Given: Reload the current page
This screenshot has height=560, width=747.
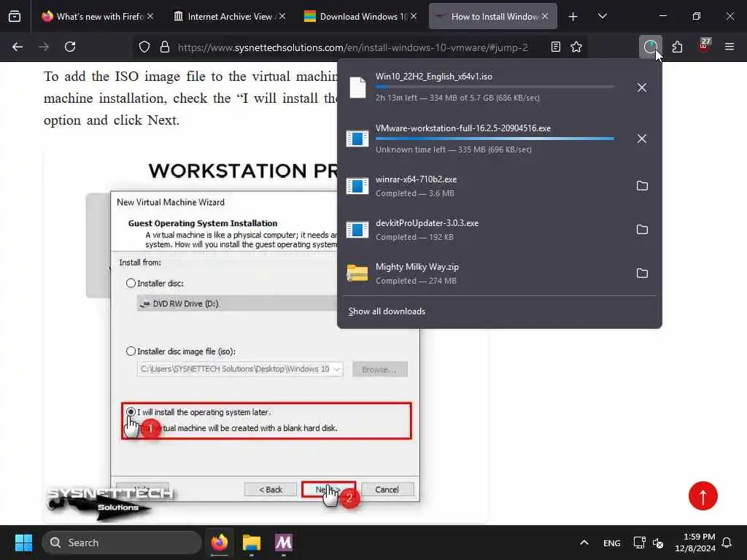Looking at the screenshot, I should pos(70,47).
